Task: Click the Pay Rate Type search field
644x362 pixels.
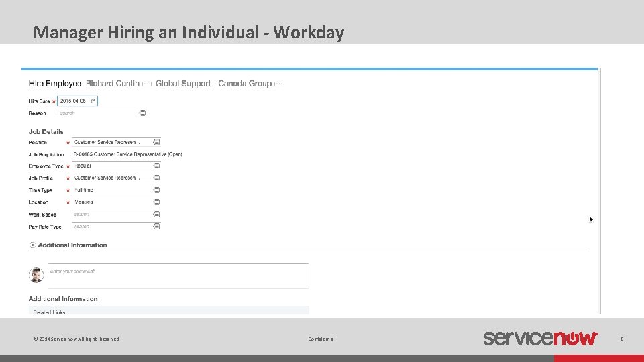Action: 116,226
